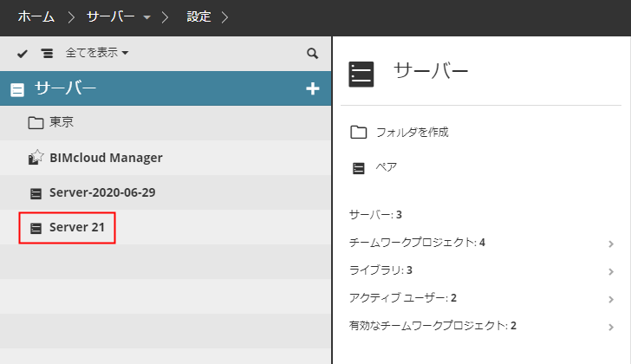631x364 pixels.
Task: Select the Server-2020-06-29 tree item
Action: click(102, 192)
